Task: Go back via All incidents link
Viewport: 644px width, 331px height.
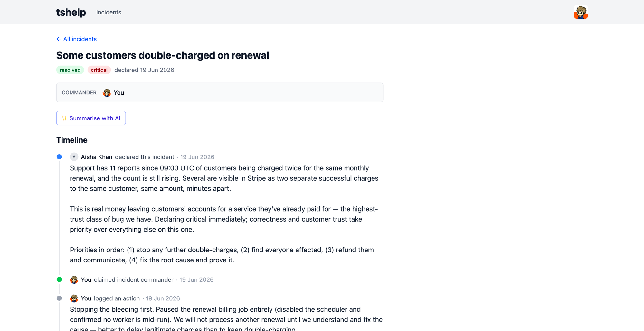Action: [76, 39]
